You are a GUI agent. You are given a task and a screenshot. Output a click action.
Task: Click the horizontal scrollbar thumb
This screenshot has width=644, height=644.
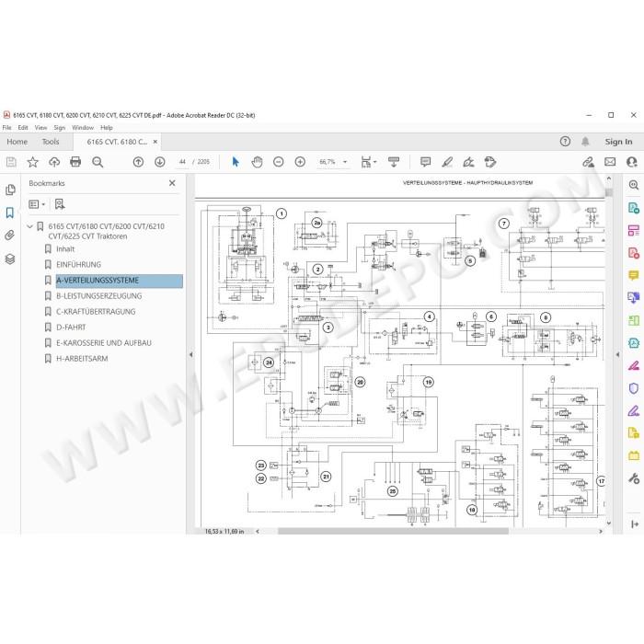click(393, 531)
